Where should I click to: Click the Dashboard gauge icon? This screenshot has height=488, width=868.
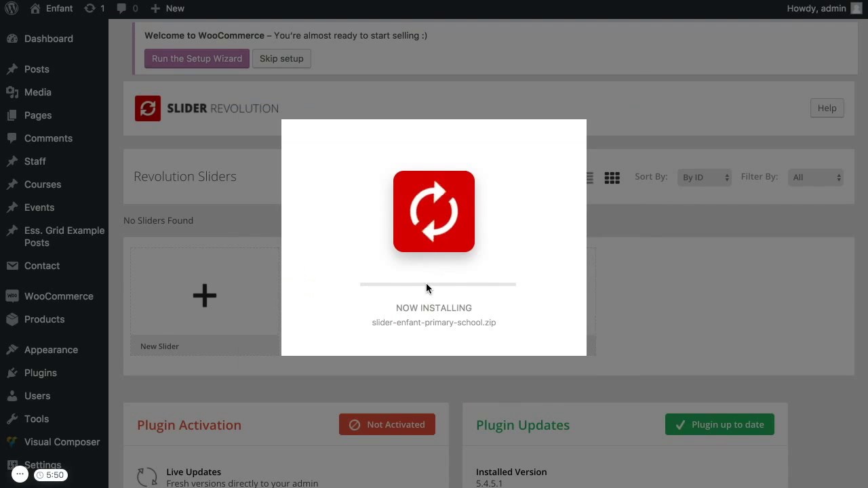[x=12, y=39]
